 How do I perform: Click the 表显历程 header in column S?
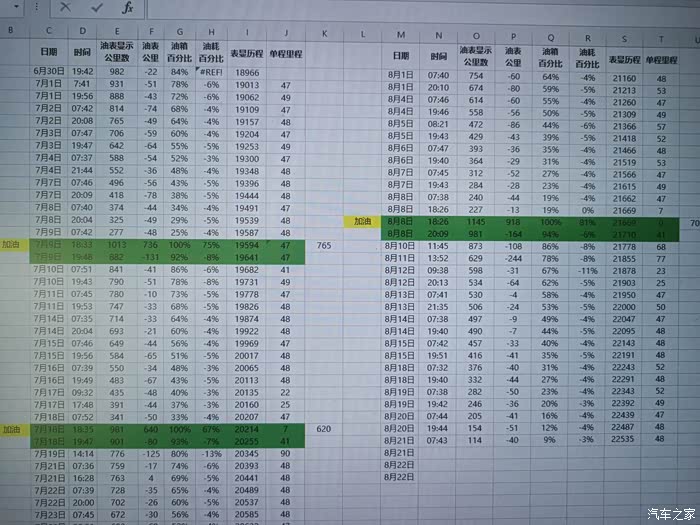[624, 59]
